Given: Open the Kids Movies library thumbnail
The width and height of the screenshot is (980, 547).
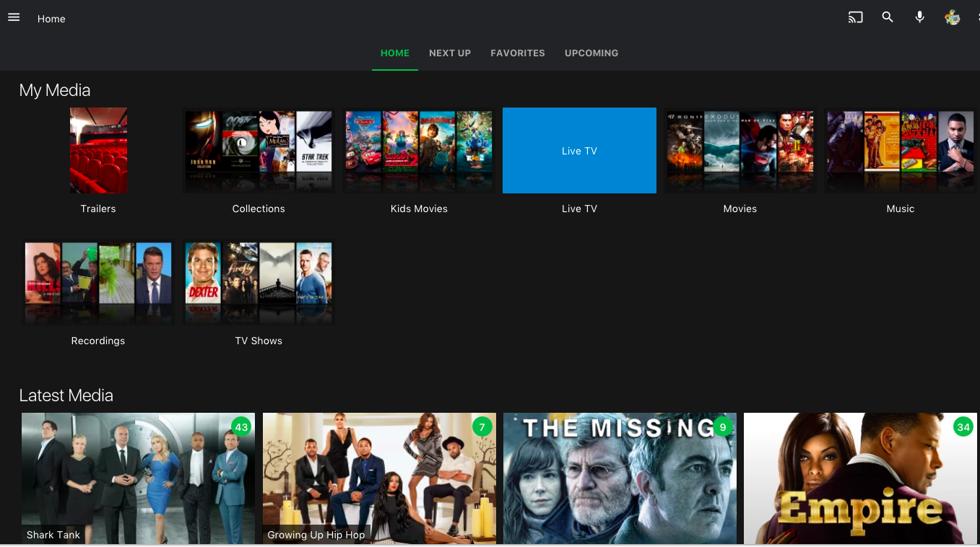Looking at the screenshot, I should (x=419, y=150).
